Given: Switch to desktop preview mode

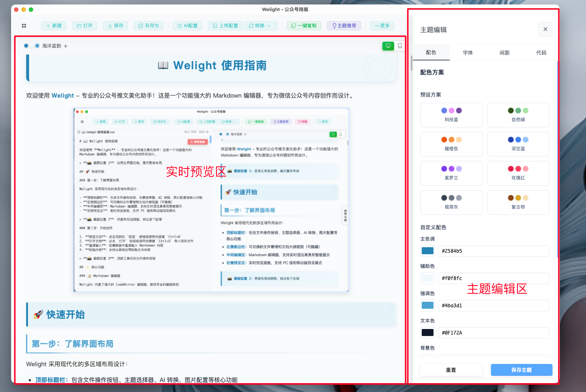Looking at the screenshot, I should [388, 46].
